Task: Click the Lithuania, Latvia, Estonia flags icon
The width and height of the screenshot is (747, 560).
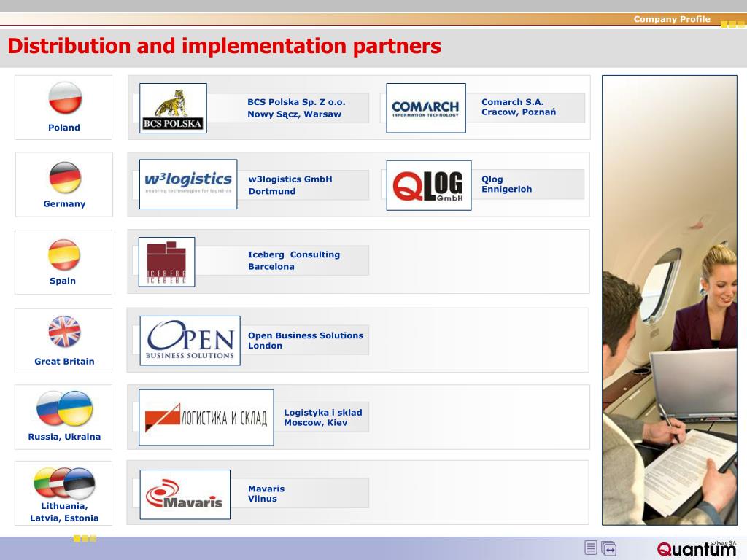Action: coord(64,483)
